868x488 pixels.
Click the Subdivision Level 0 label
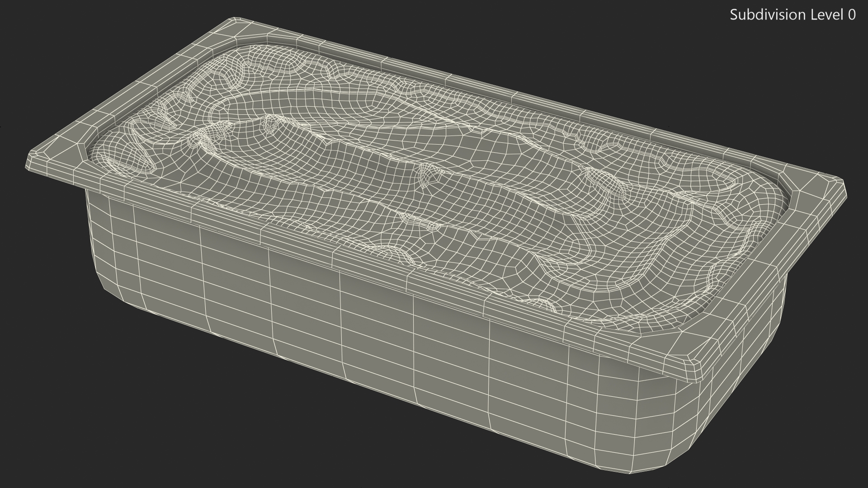click(793, 15)
